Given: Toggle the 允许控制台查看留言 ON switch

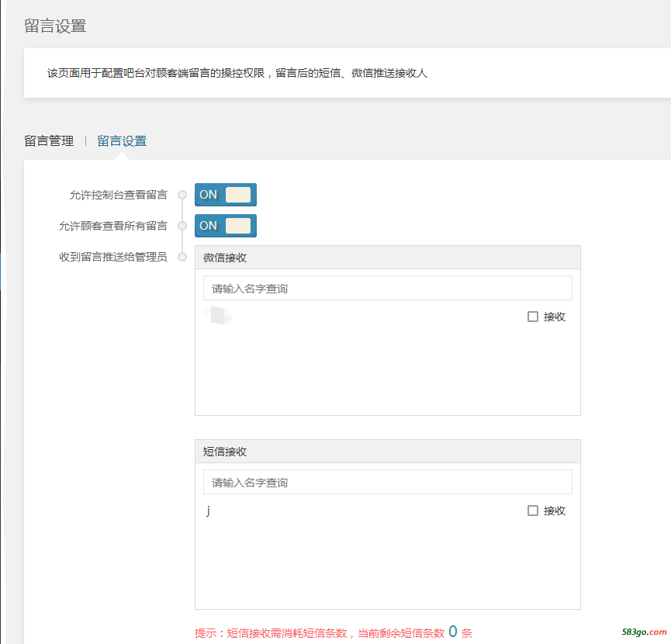Looking at the screenshot, I should click(226, 195).
